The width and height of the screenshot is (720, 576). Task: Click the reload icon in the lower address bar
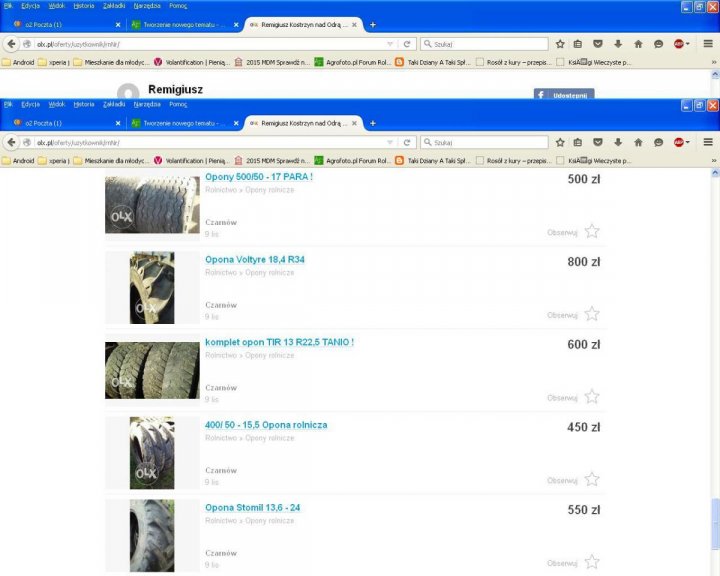(x=407, y=142)
